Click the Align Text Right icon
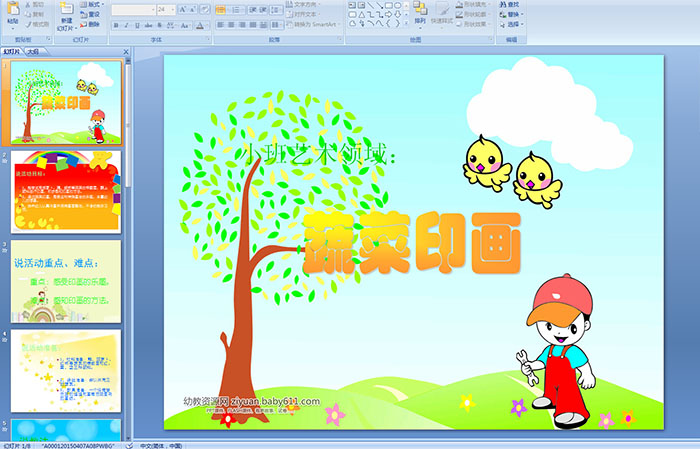This screenshot has width=700, height=449. tap(242, 25)
